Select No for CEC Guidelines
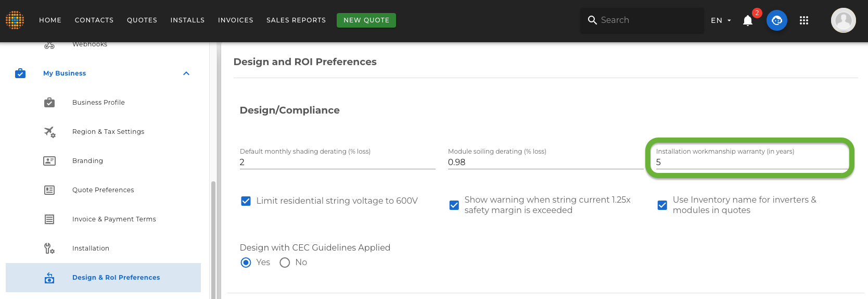The width and height of the screenshot is (868, 299). (285, 263)
